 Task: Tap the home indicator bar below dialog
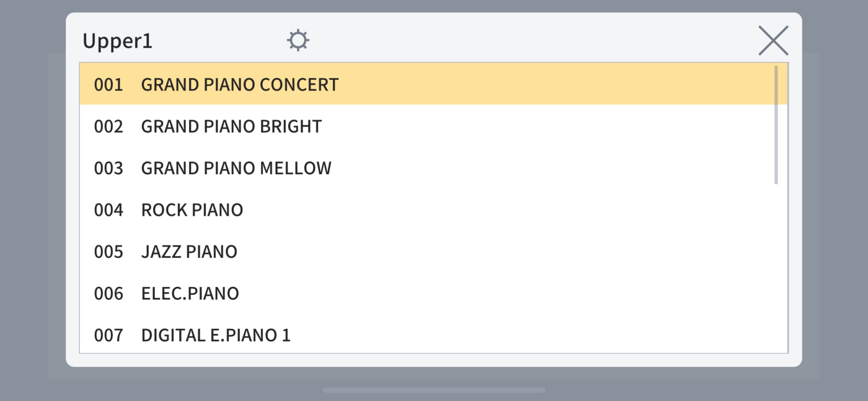[x=434, y=390]
